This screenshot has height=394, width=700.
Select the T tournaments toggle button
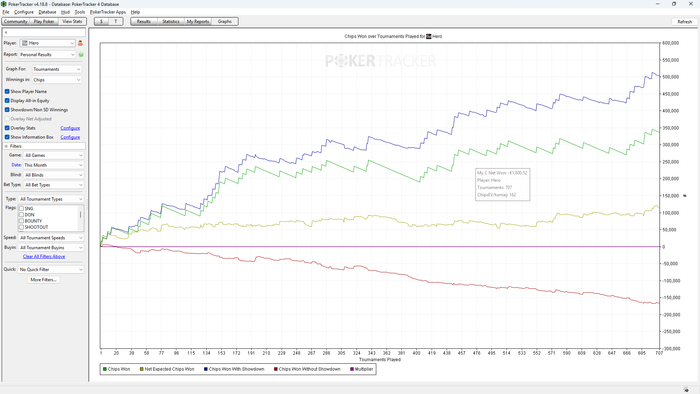[116, 21]
